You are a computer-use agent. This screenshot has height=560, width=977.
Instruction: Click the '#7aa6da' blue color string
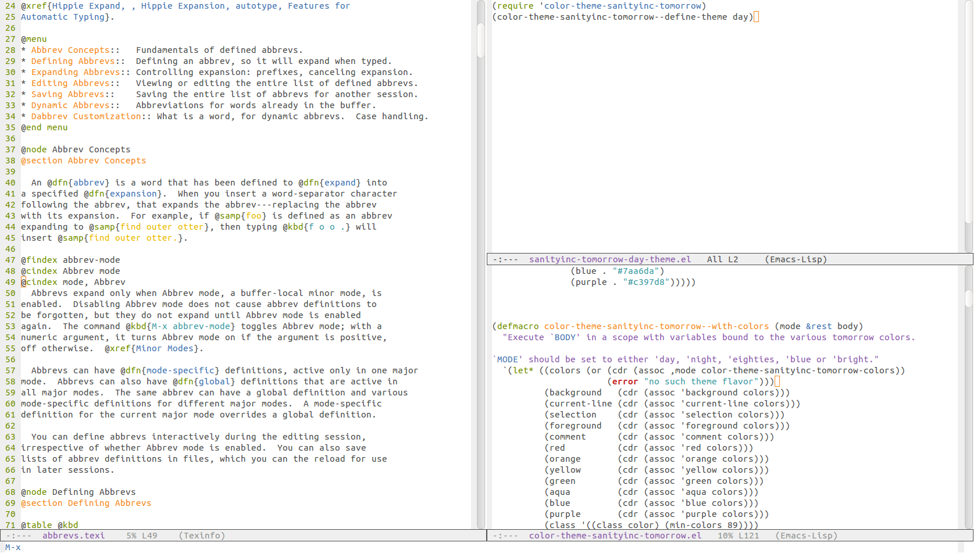(636, 271)
